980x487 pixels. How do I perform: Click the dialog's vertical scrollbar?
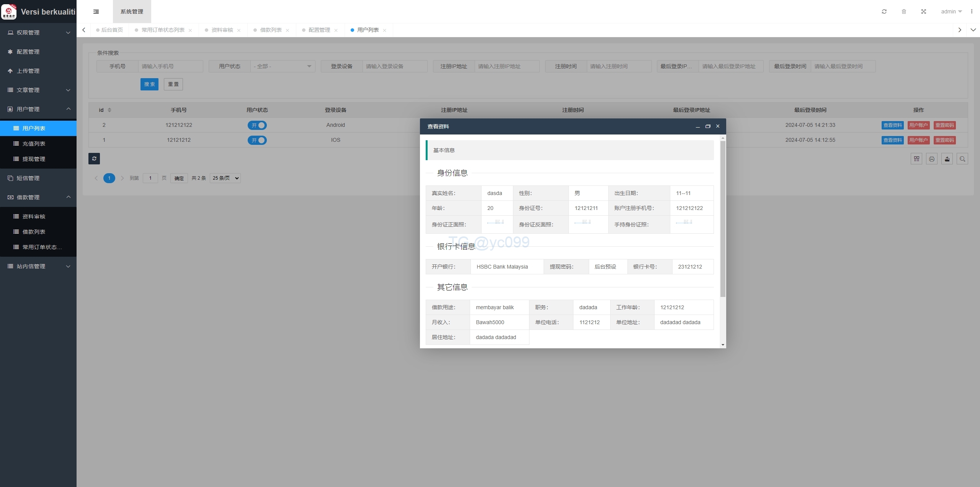point(723,218)
